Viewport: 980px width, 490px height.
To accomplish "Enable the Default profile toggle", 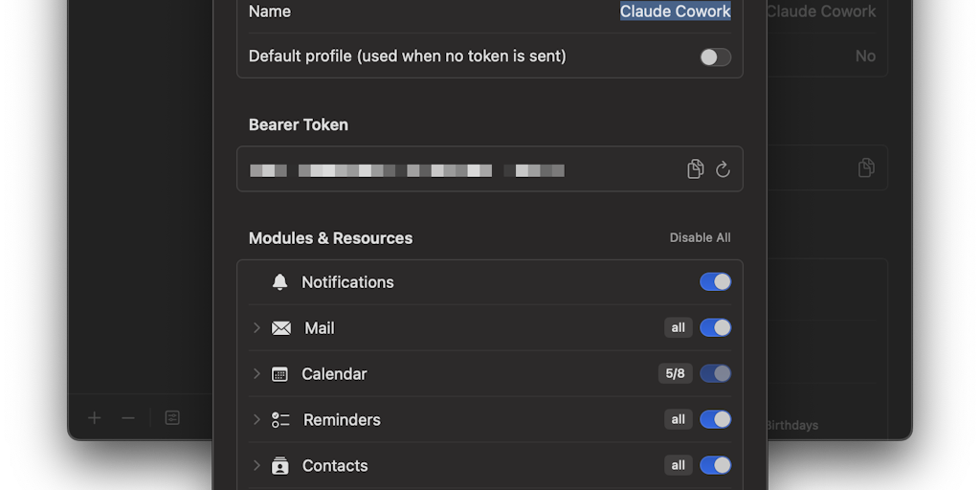I will (715, 57).
